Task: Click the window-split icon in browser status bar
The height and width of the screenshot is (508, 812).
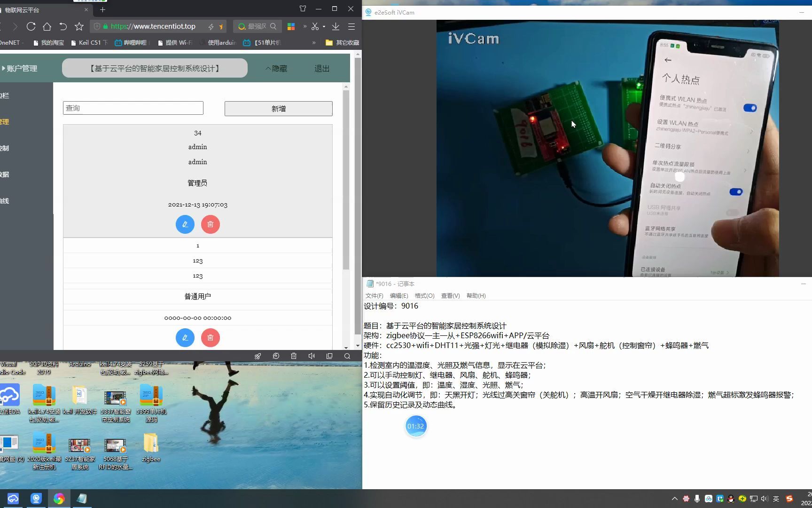Action: (x=329, y=356)
